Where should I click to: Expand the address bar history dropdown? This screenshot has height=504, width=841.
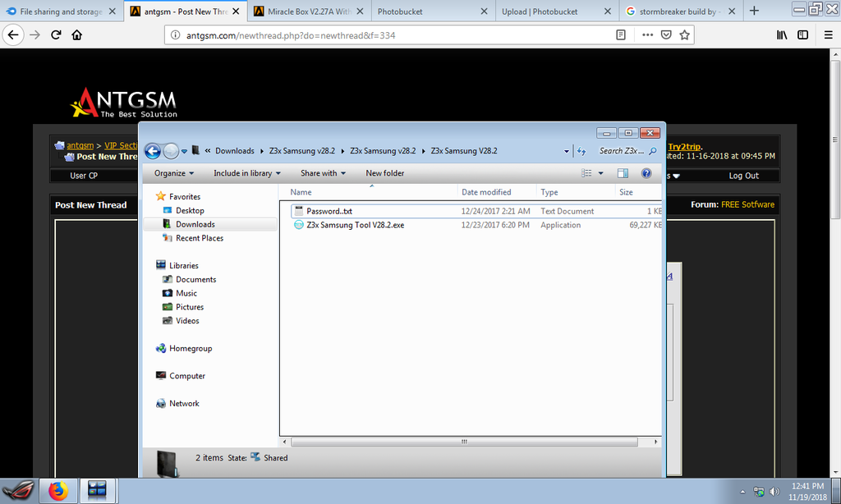567,151
